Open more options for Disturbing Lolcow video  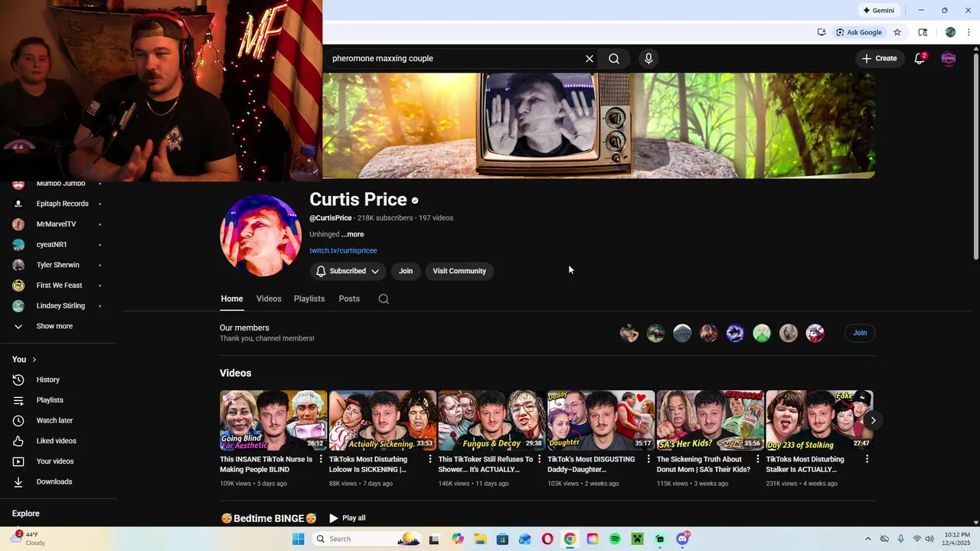coord(430,459)
